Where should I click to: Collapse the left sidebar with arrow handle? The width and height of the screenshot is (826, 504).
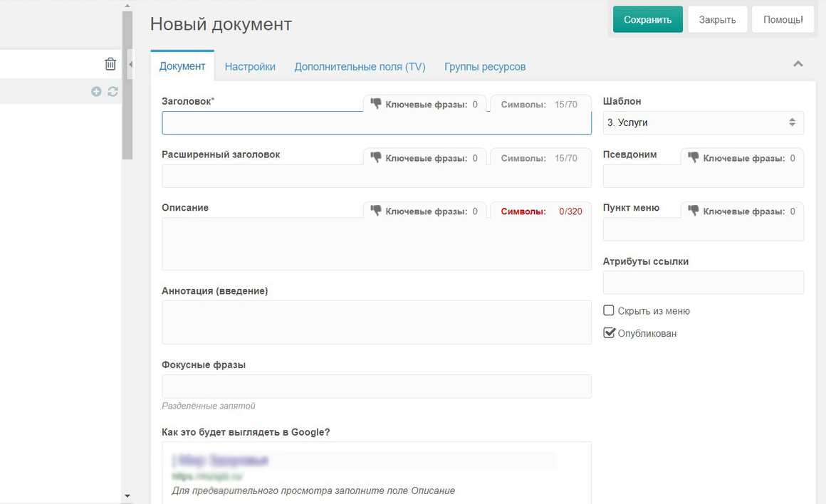pos(130,64)
